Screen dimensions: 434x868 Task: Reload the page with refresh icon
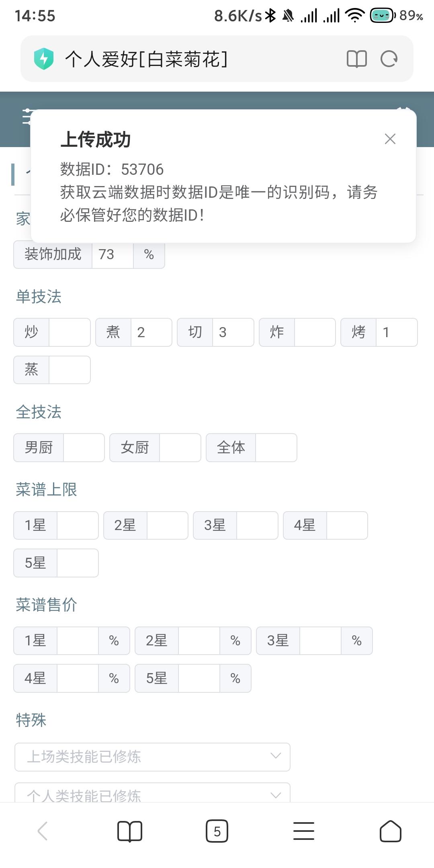click(389, 59)
